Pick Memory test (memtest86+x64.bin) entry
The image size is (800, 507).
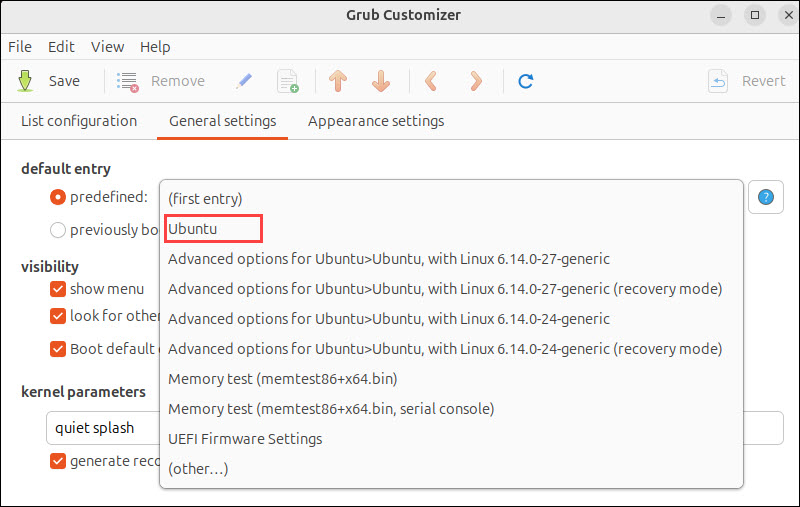click(452, 379)
